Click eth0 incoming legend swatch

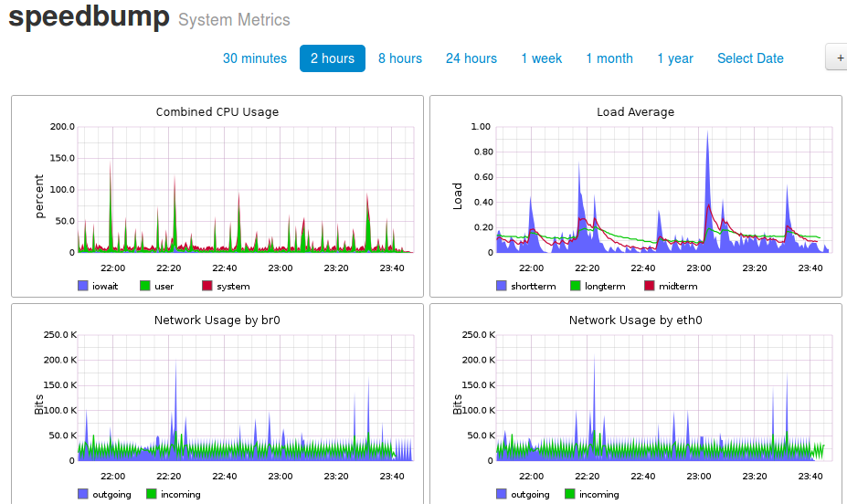tap(569, 494)
